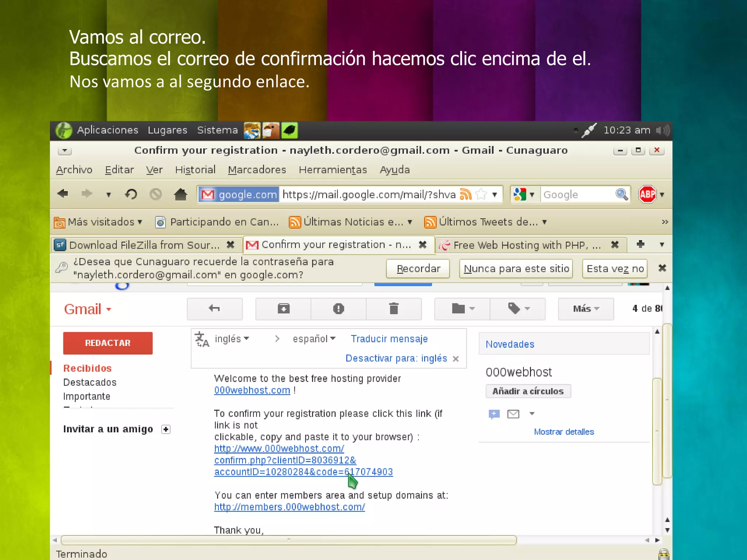Click the REDACTAR compose button
747x560 pixels.
(x=108, y=343)
